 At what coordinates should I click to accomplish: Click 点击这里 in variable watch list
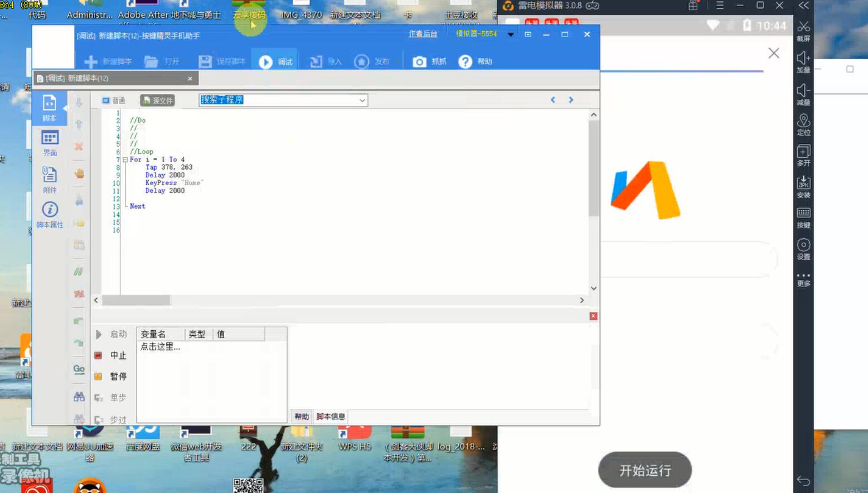(160, 346)
